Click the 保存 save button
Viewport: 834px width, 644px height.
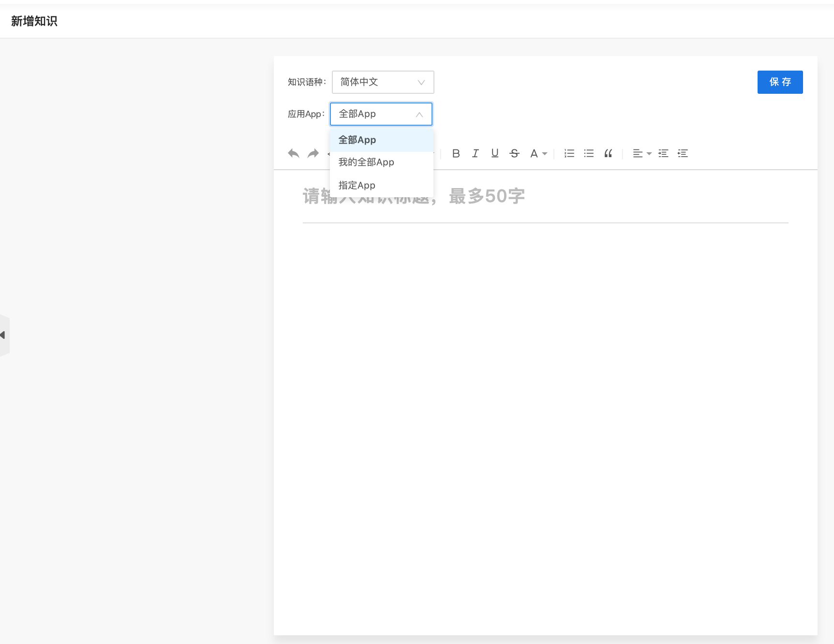click(780, 82)
